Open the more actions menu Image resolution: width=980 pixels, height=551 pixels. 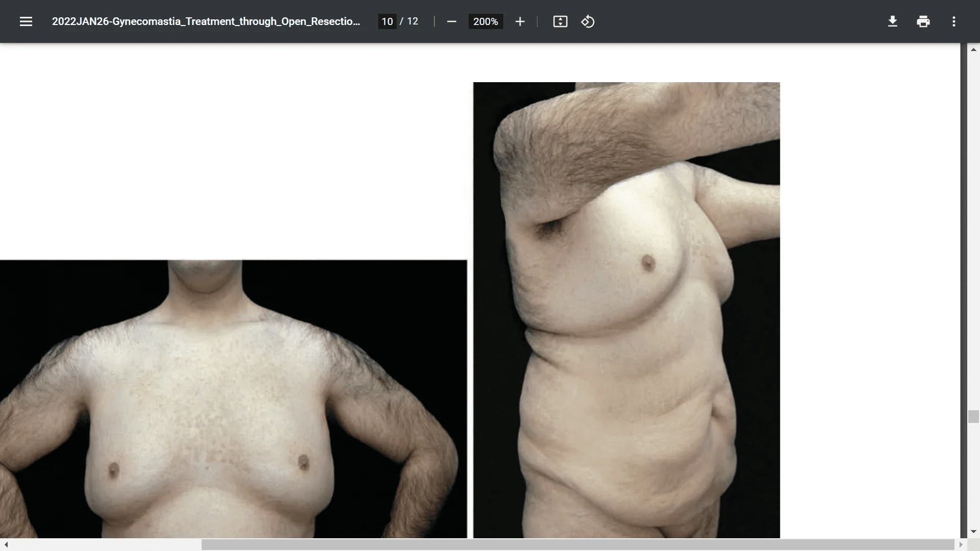(x=954, y=21)
